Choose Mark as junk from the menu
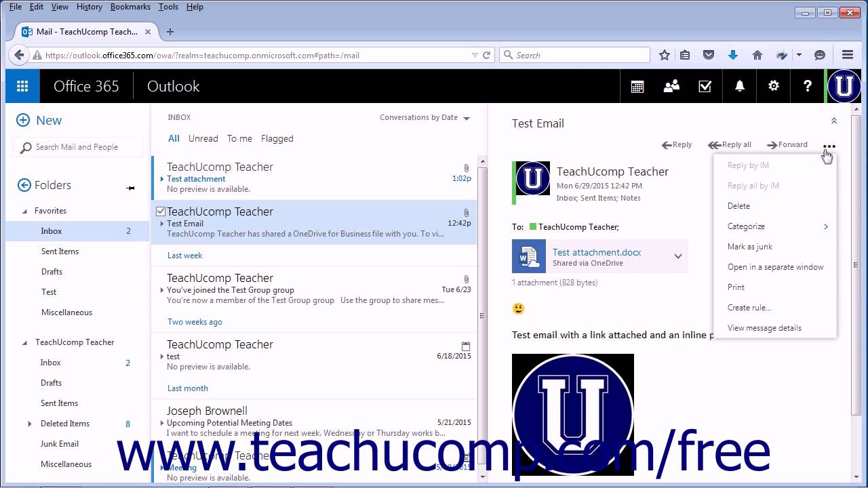Image resolution: width=868 pixels, height=488 pixels. click(x=775, y=247)
